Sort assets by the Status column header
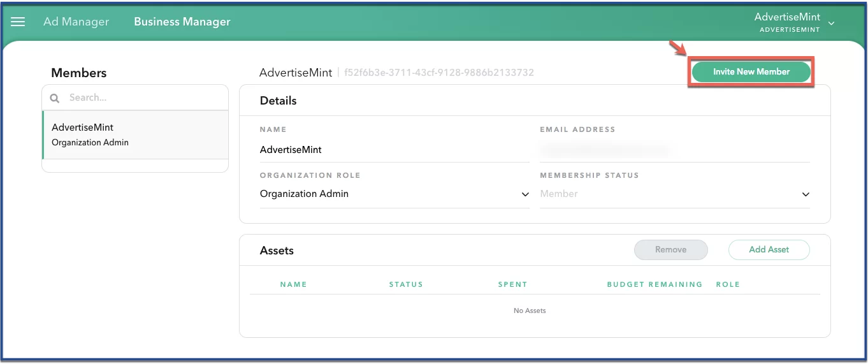This screenshot has height=364, width=868. click(406, 284)
